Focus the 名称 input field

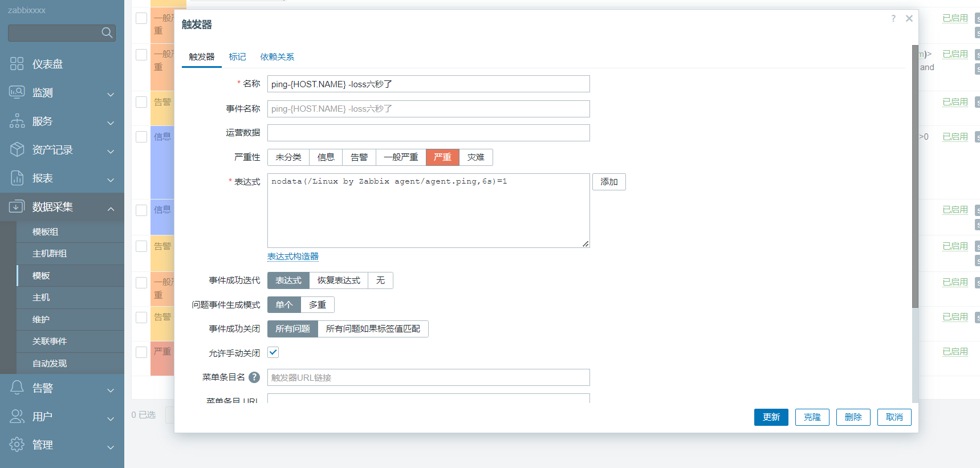(x=429, y=84)
